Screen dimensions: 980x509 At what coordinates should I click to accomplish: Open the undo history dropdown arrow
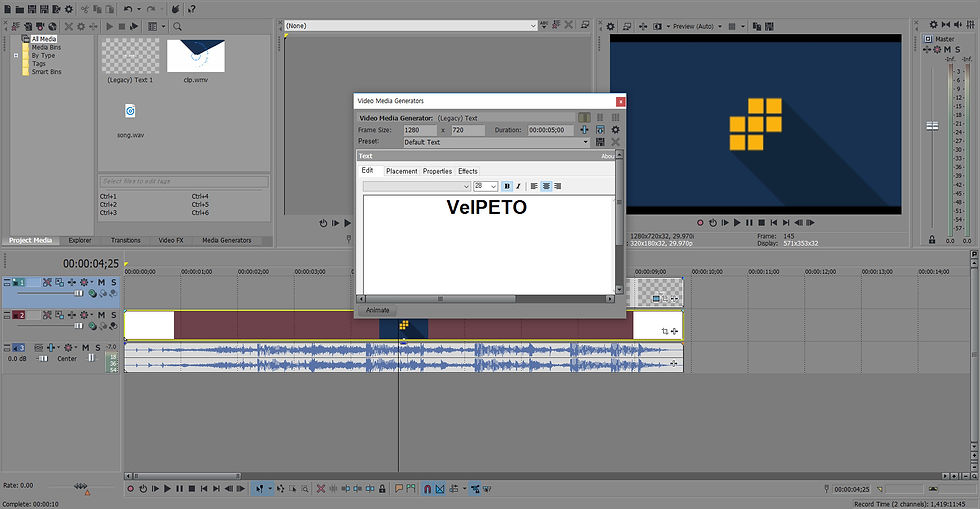point(139,9)
